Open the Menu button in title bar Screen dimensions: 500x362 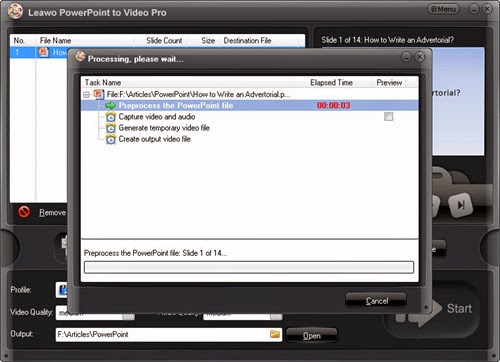(443, 9)
